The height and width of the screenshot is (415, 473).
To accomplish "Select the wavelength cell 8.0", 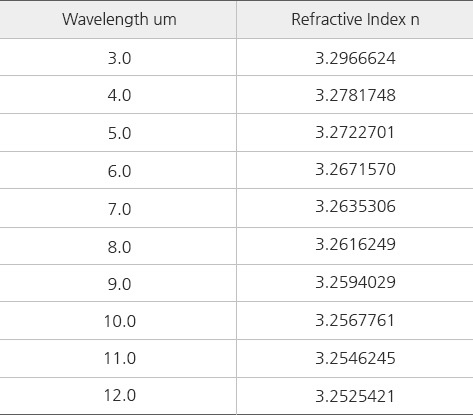I will 119,247.
